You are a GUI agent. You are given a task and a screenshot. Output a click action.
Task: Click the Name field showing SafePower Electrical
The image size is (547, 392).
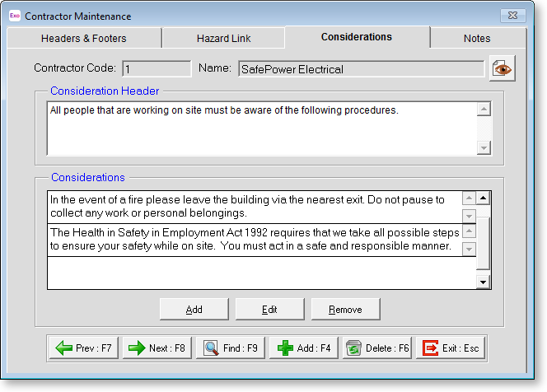(362, 68)
